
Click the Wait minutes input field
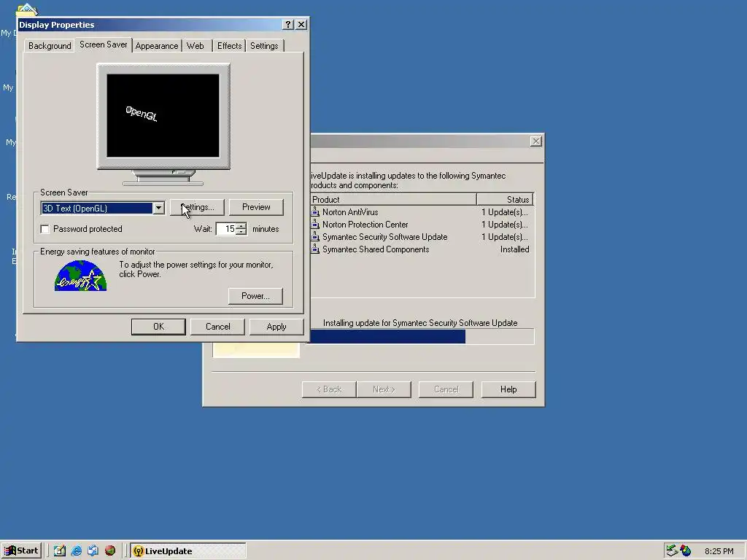pos(226,229)
